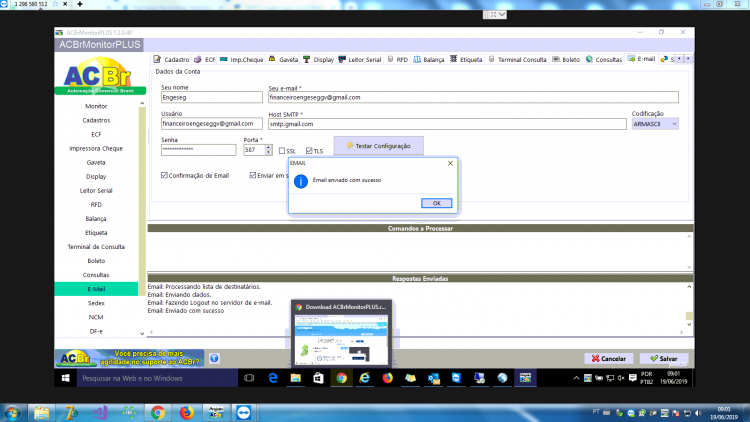Click the Consultas globe icon
750x422 pixels.
click(589, 59)
